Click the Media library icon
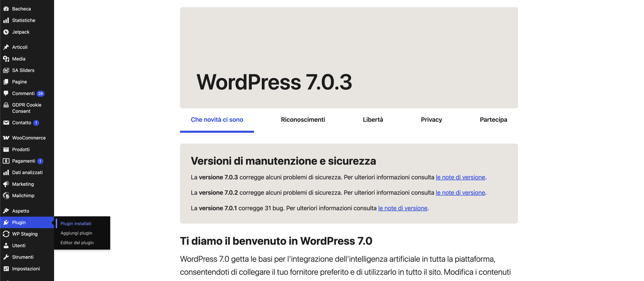The width and height of the screenshot is (644, 281). (6, 59)
